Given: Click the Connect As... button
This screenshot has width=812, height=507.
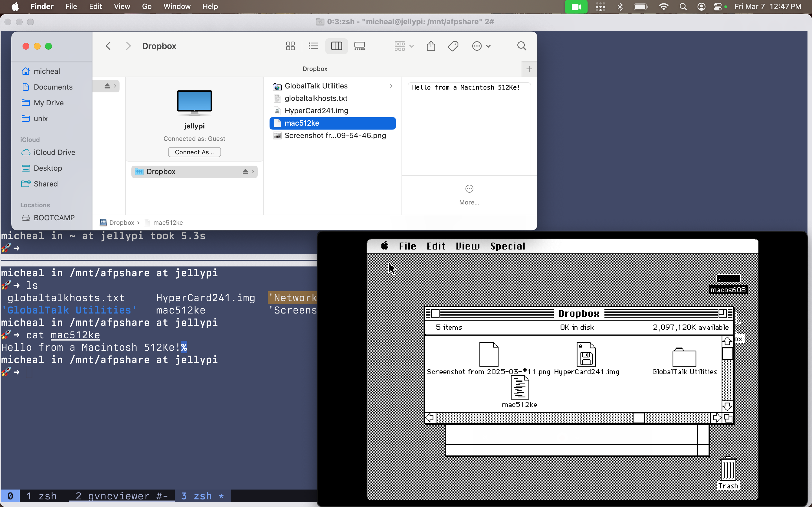Looking at the screenshot, I should [x=194, y=152].
